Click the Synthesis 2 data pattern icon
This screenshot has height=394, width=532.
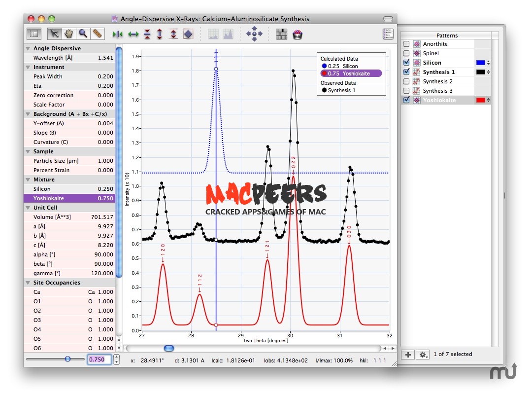(x=417, y=81)
